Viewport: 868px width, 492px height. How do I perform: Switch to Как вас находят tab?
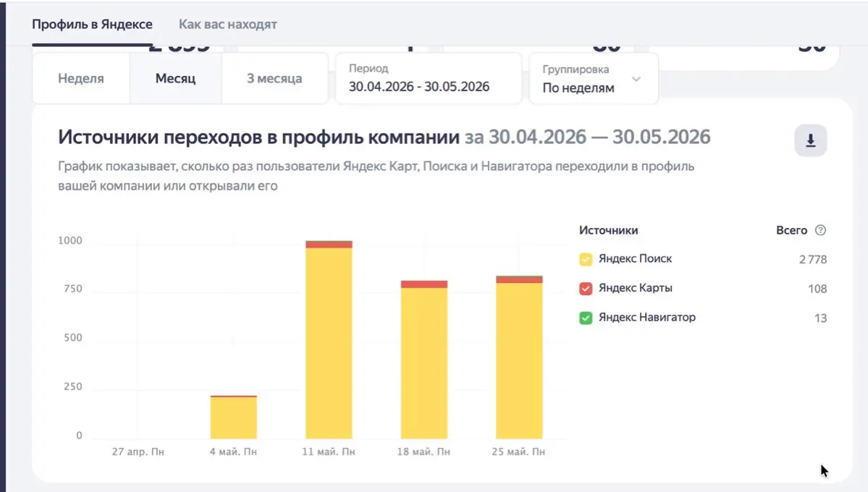pyautogui.click(x=227, y=25)
